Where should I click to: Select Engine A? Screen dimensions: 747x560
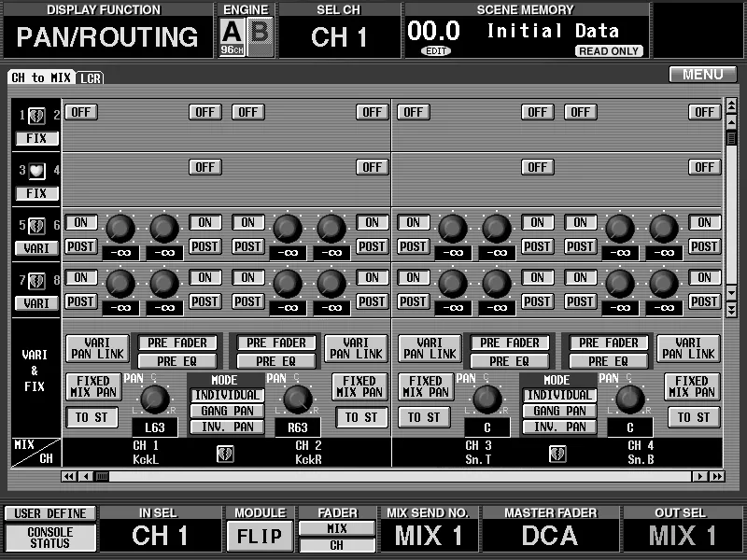click(232, 36)
